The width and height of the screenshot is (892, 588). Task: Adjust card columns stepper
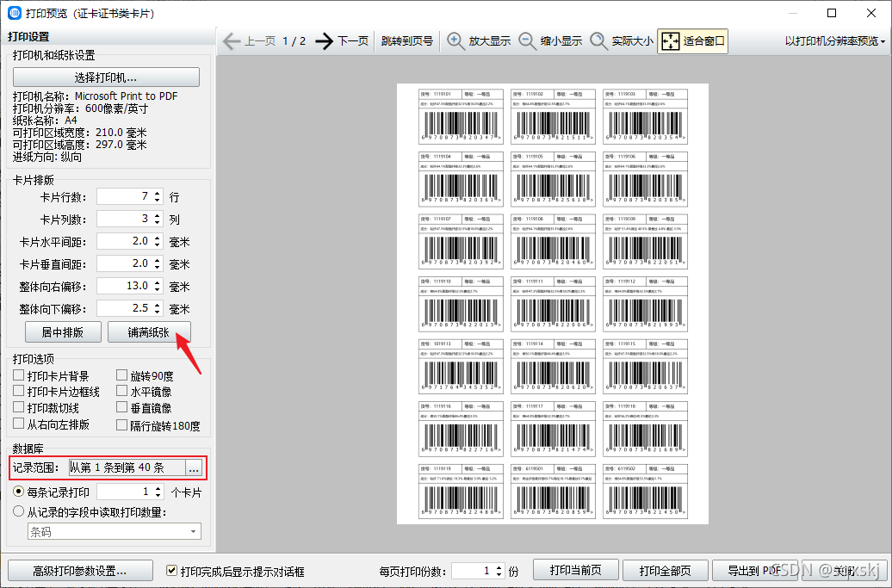[158, 219]
